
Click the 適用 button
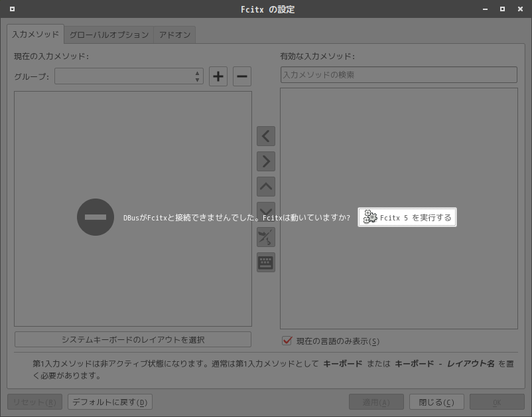click(x=376, y=402)
